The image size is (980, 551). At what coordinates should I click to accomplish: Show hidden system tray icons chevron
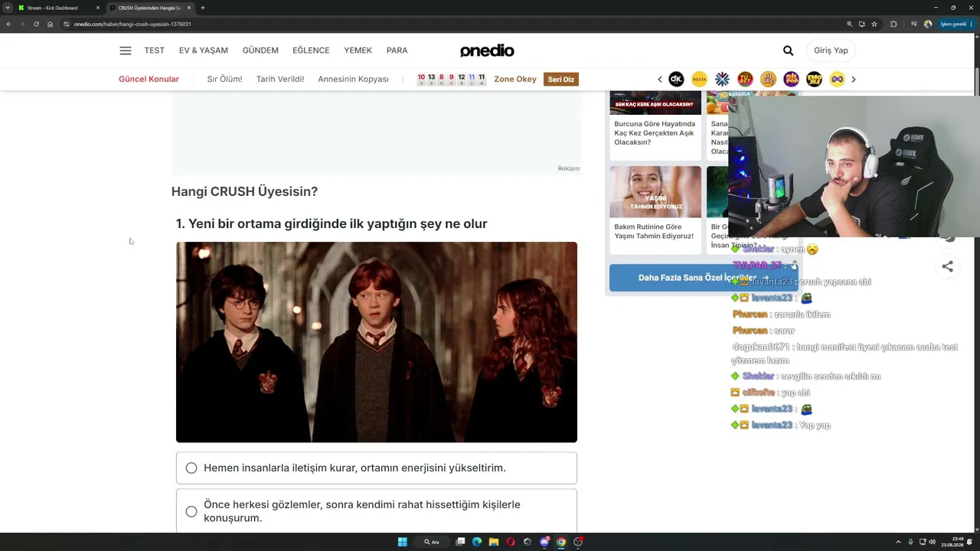[899, 542]
